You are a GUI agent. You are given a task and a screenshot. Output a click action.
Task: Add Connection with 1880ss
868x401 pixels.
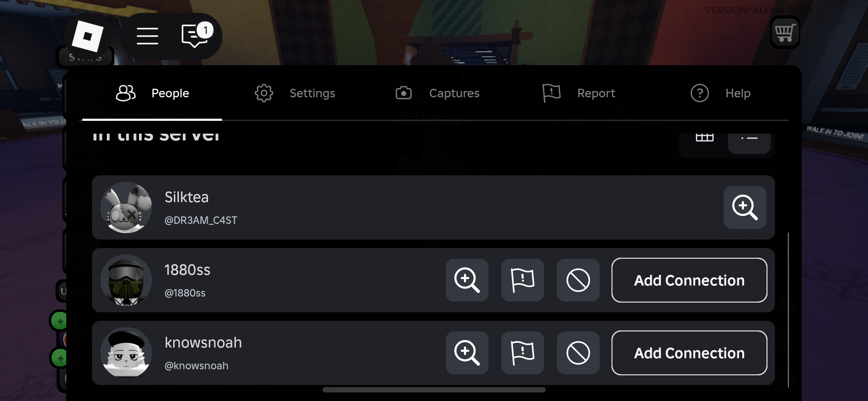[689, 280]
